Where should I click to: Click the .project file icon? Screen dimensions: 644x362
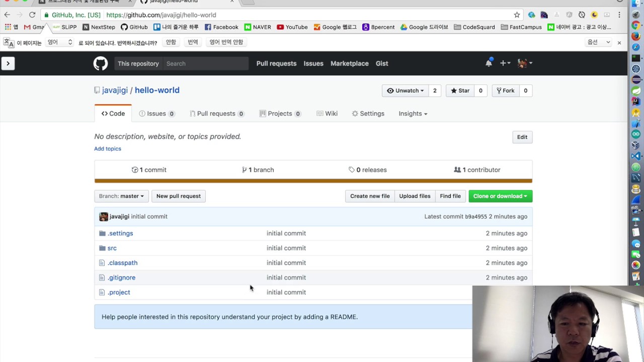tap(102, 292)
